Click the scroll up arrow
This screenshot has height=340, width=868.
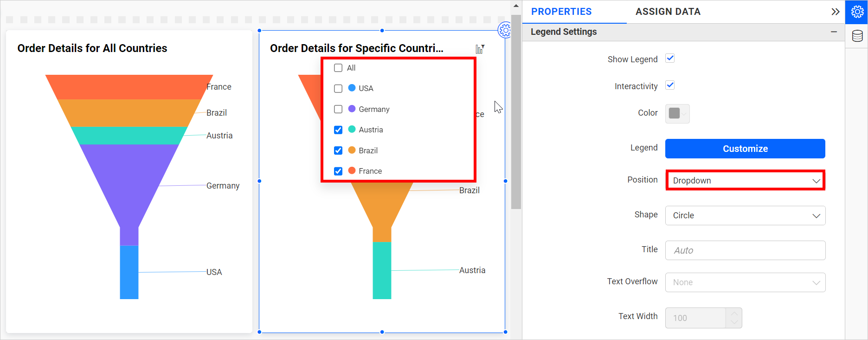pyautogui.click(x=516, y=6)
